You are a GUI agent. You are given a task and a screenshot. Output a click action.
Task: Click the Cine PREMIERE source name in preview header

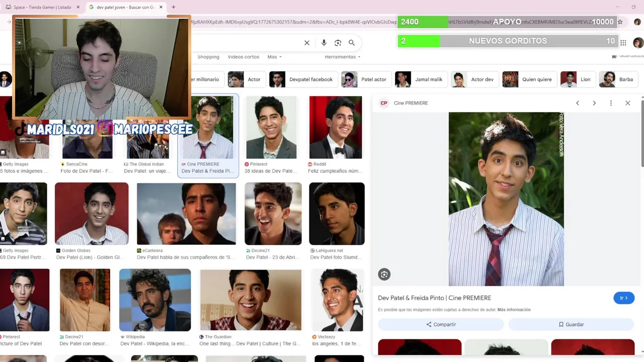point(411,103)
